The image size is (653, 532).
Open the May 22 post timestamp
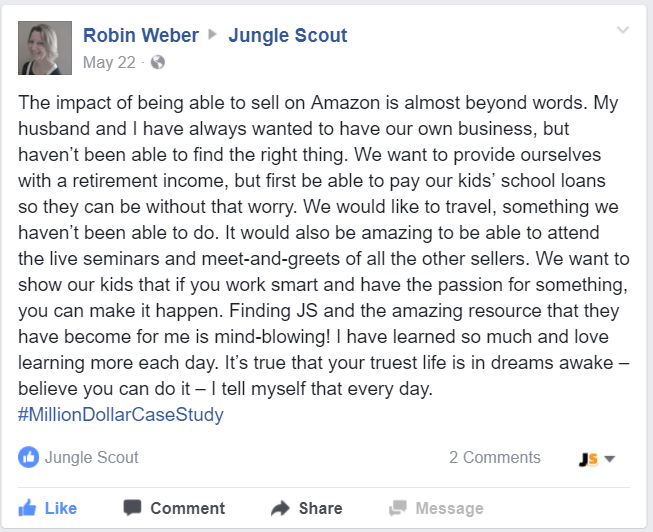click(109, 62)
